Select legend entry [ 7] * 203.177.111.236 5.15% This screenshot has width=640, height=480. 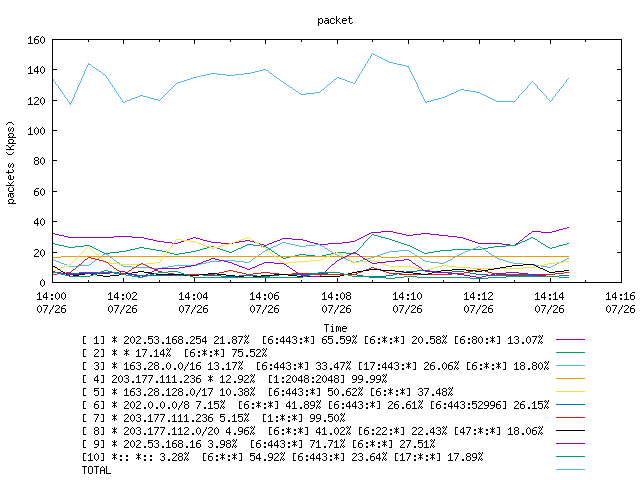[213, 418]
